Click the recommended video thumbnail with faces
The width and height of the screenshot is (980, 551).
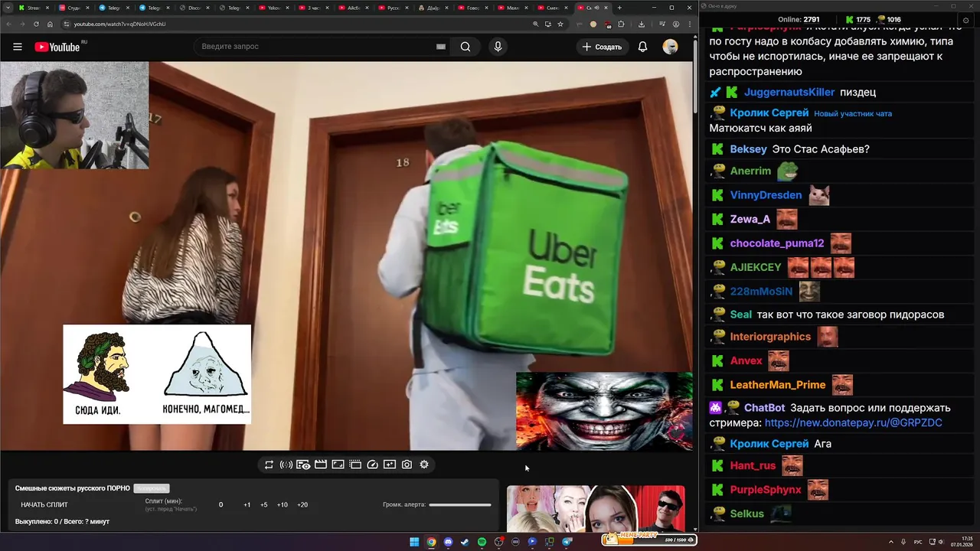[x=596, y=508]
